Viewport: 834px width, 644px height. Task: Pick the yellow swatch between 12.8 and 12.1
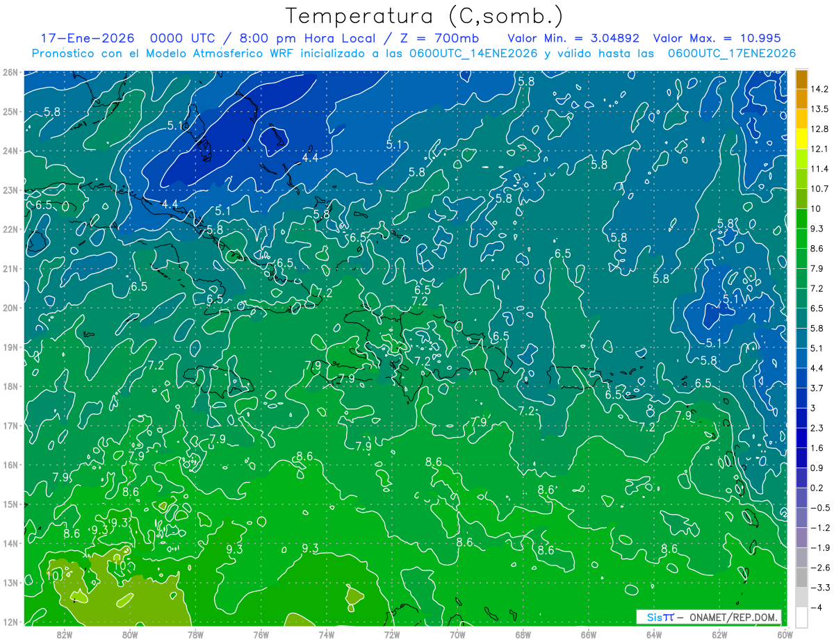[801, 139]
